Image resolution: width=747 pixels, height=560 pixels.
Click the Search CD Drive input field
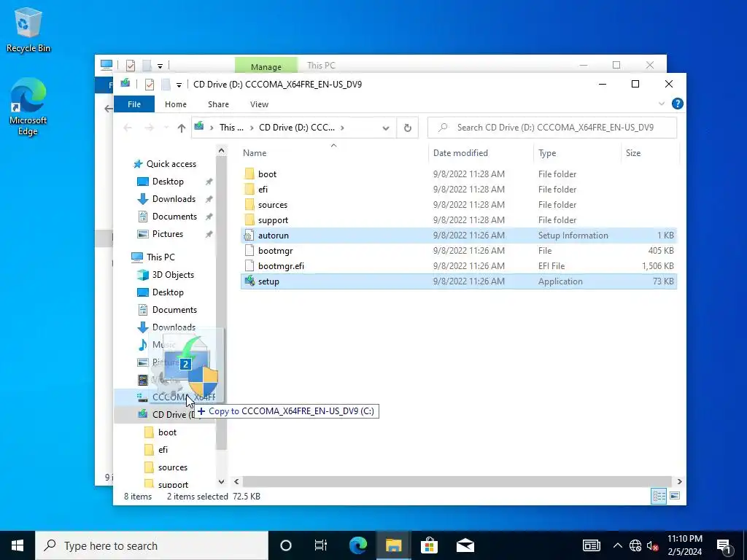point(552,128)
